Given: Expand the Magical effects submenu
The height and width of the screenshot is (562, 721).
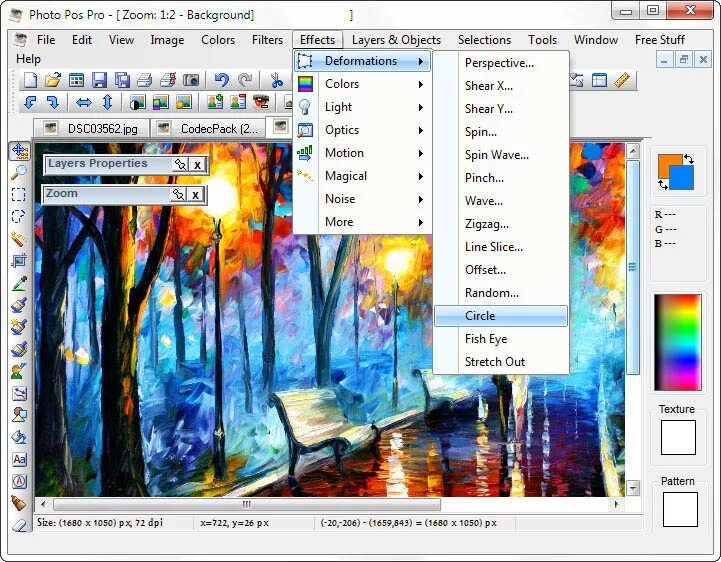Looking at the screenshot, I should (x=362, y=176).
